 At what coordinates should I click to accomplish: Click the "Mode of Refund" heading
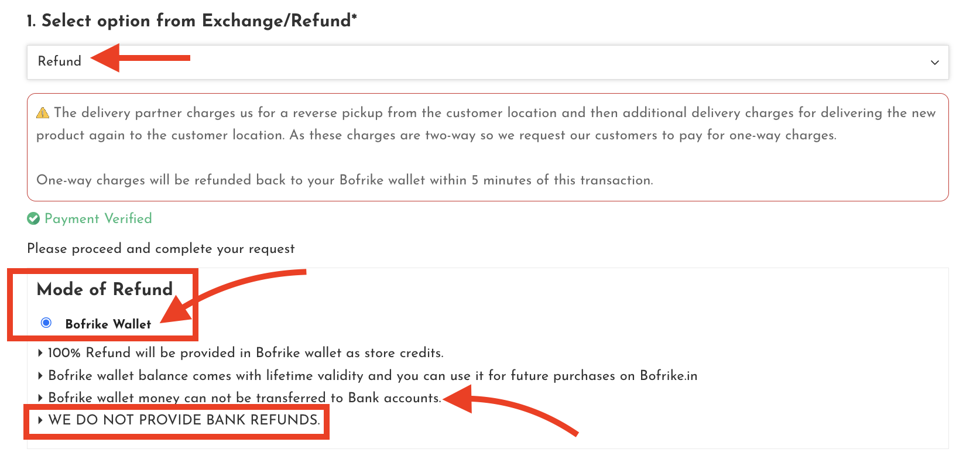click(x=105, y=289)
